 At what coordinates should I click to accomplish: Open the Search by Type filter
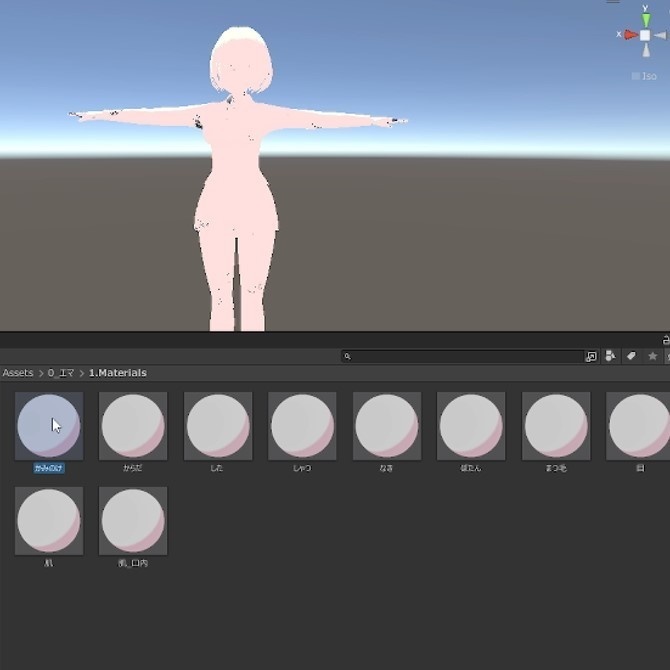tap(611, 356)
